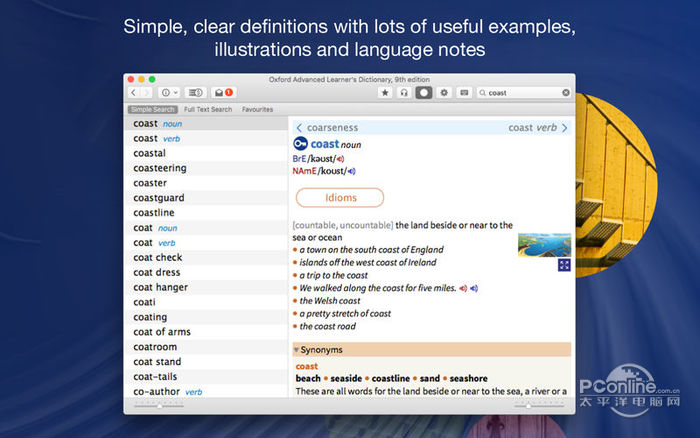This screenshot has width=700, height=438.
Task: Play the NAmE pronunciation audio
Action: pyautogui.click(x=352, y=171)
